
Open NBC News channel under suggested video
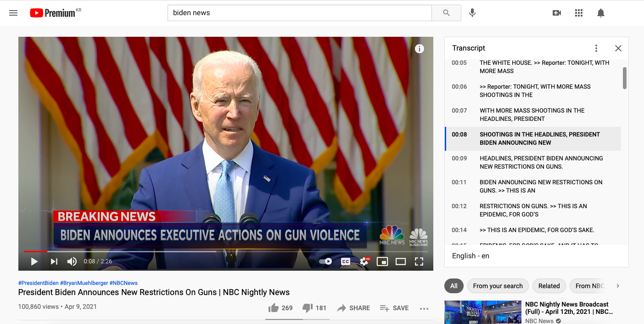coord(539,321)
